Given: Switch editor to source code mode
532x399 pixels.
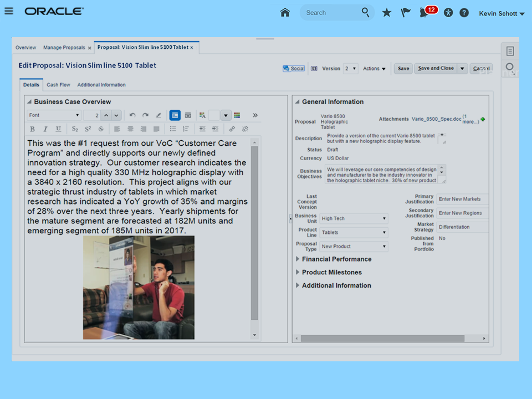Looking at the screenshot, I should (188, 115).
